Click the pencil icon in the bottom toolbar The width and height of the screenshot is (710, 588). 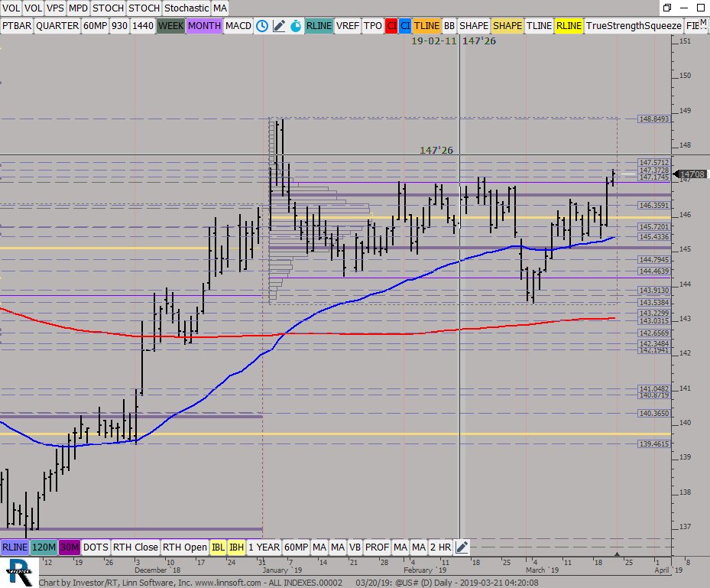tap(462, 547)
